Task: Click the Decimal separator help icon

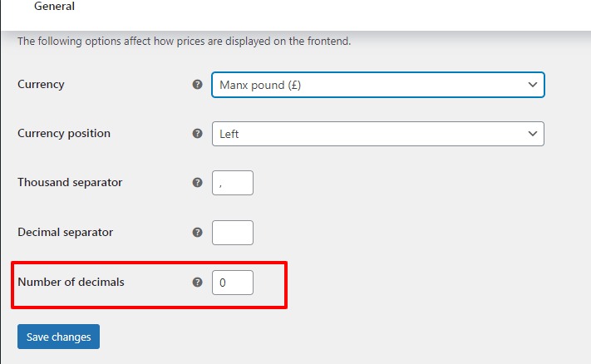Action: click(x=197, y=233)
